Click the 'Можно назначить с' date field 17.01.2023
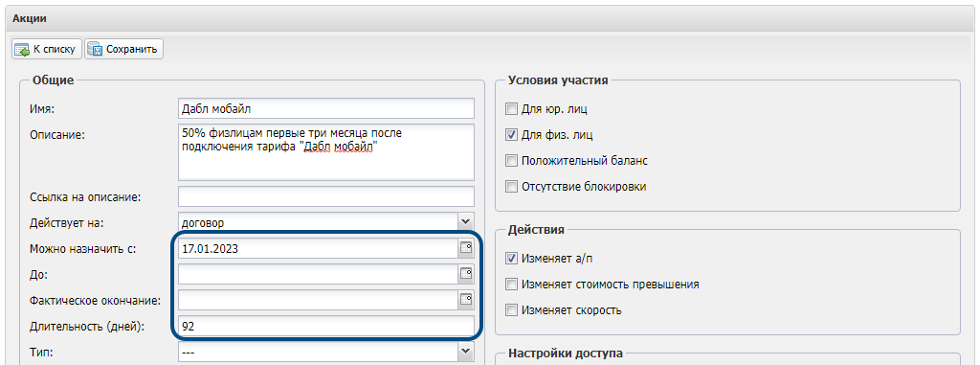The height and width of the screenshot is (365, 980). [x=318, y=248]
